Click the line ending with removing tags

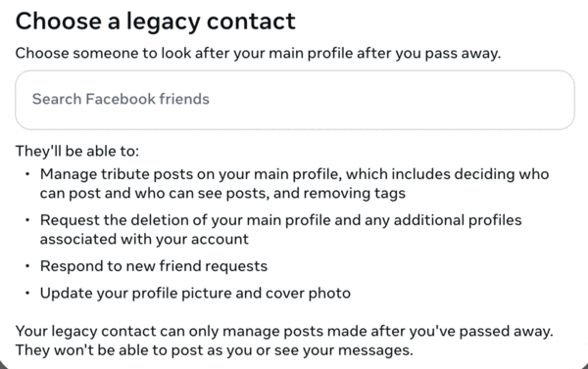[x=222, y=193]
